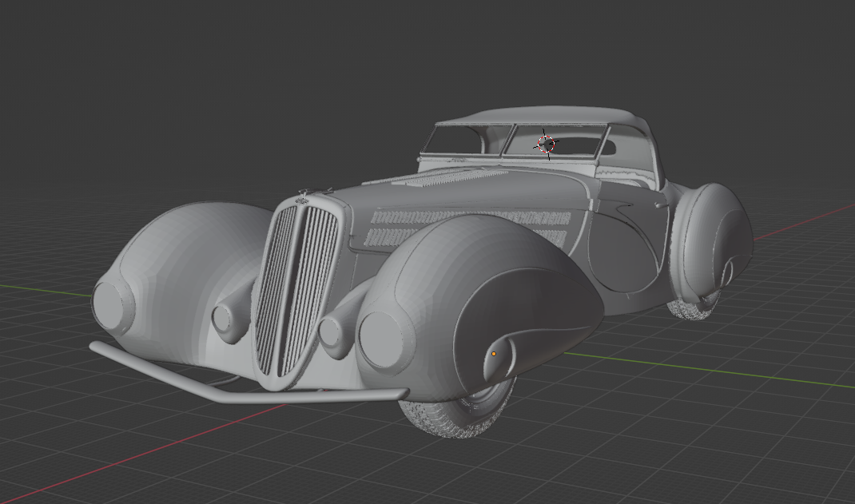
Task: Select the rounded rear fender
Action: (x=712, y=243)
